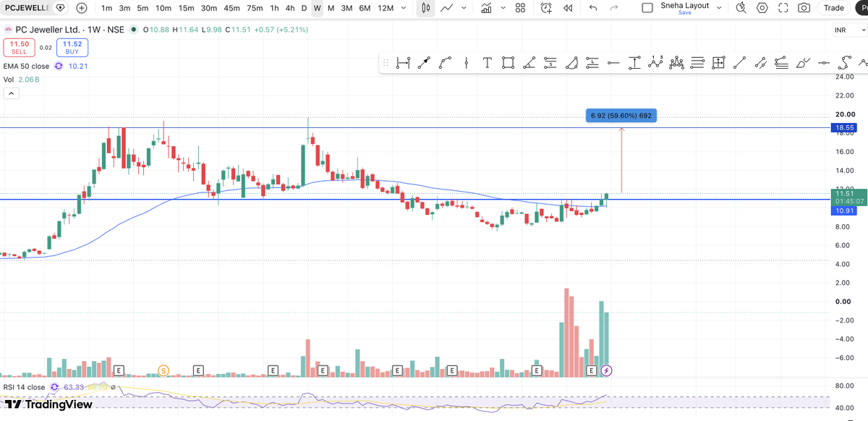Switch to the D daily interval

[304, 8]
